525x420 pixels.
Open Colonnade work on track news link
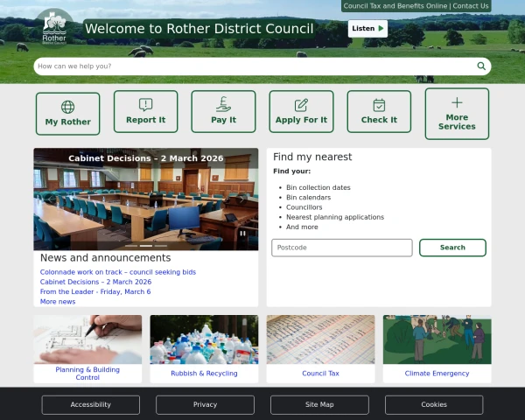118,272
